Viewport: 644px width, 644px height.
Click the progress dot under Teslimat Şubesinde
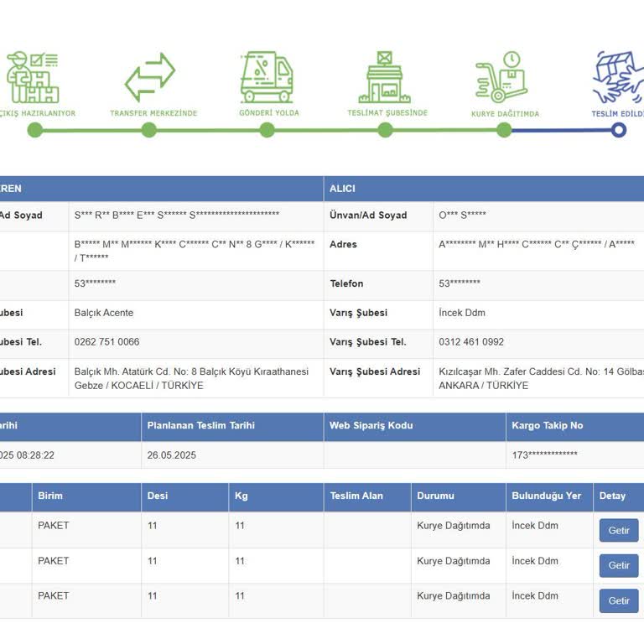point(385,130)
